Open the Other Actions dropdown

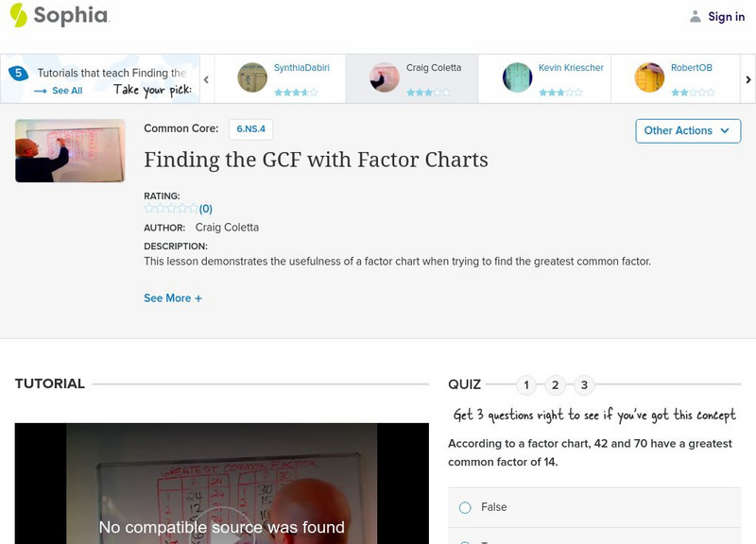[x=687, y=130]
